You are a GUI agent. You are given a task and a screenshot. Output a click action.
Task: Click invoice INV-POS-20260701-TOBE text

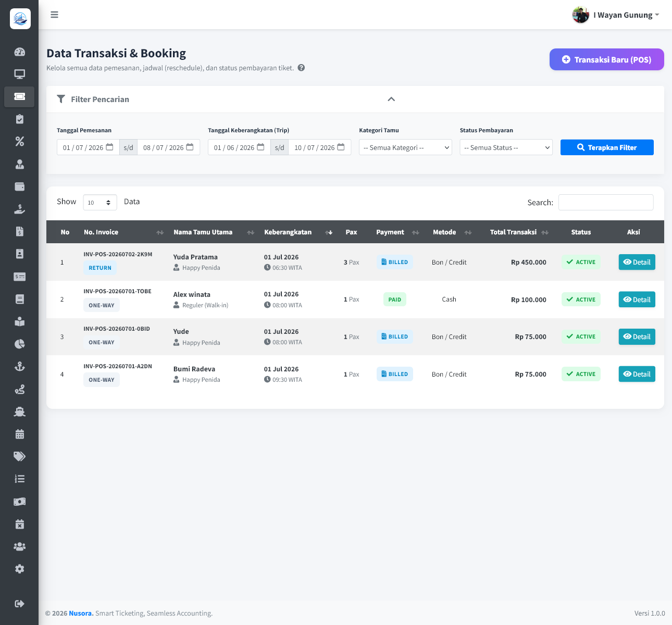(117, 291)
